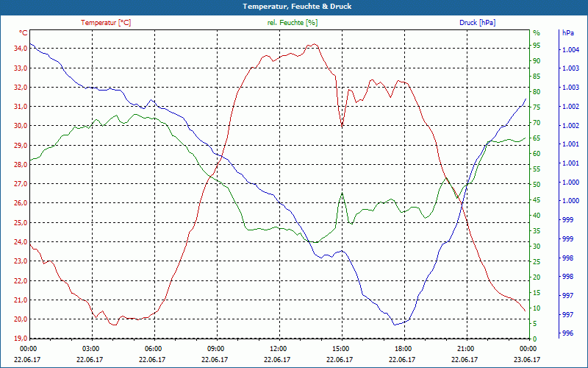Click time axis label '06:00'
The image size is (588, 368).
click(x=154, y=349)
